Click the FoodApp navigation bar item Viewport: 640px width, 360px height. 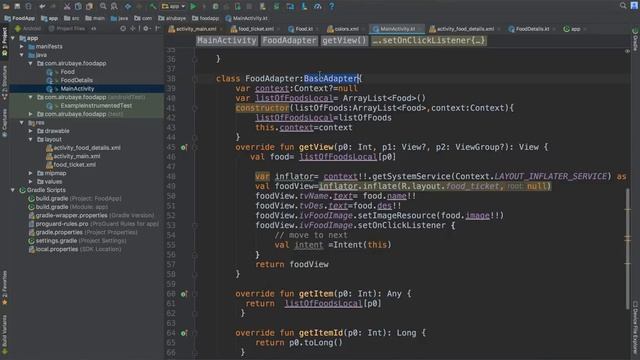[20, 18]
